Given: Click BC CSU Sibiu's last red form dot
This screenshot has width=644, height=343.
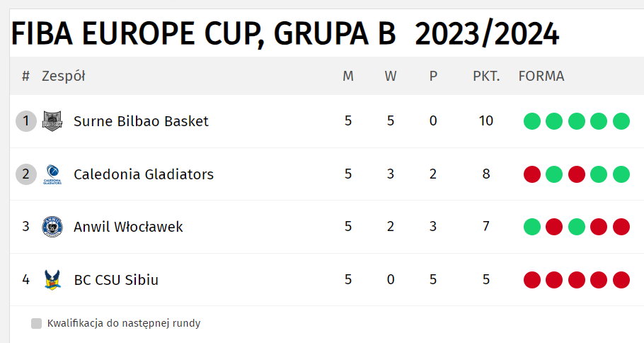Looking at the screenshot, I should coord(621,280).
